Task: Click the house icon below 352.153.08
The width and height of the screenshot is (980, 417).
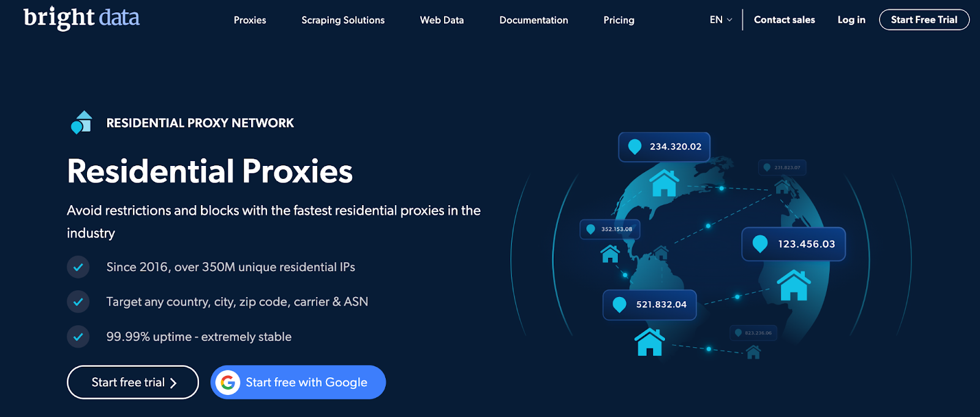Action: (610, 254)
